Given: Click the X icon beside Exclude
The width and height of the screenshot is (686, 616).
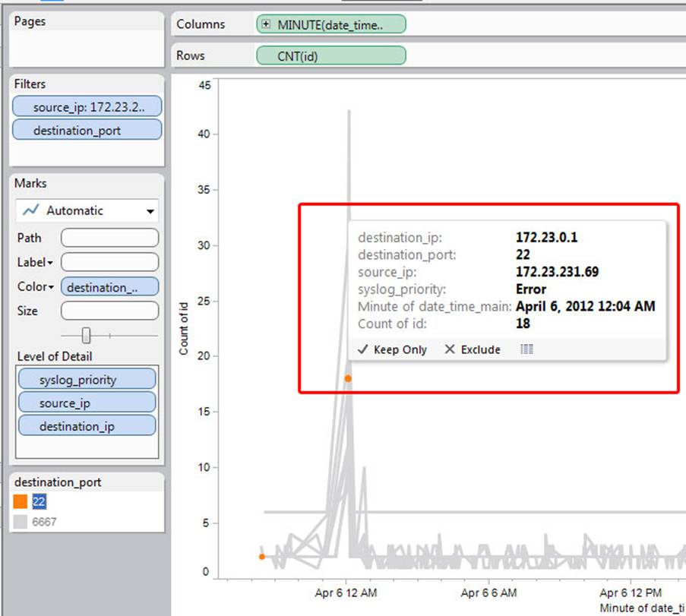Looking at the screenshot, I should point(450,349).
